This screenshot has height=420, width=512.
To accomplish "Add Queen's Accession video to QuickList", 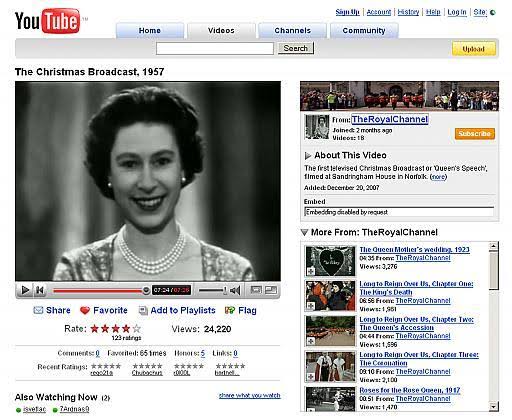I will point(311,341).
